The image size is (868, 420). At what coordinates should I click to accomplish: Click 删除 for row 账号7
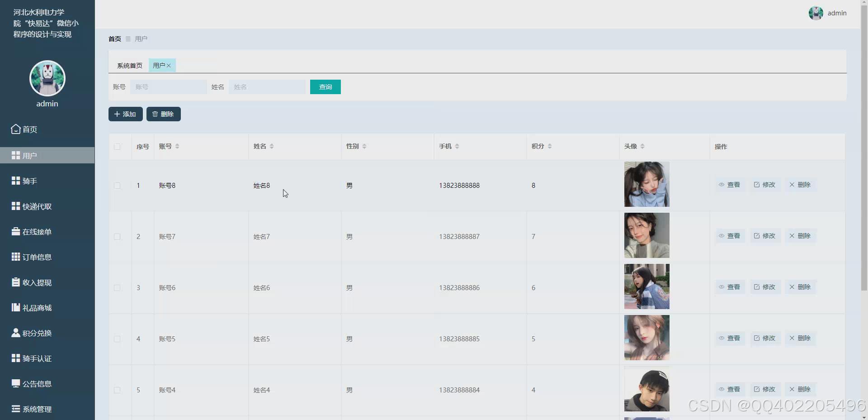(800, 236)
